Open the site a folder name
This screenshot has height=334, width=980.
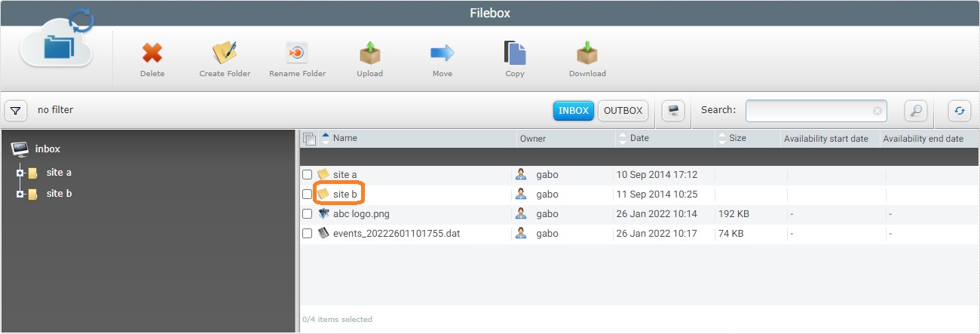[x=345, y=175]
